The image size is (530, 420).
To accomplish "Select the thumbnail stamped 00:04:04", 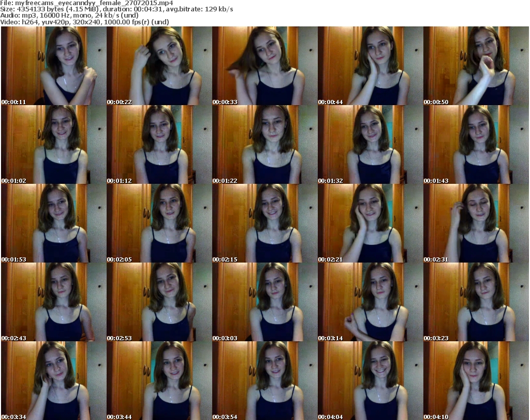I will pyautogui.click(x=370, y=381).
